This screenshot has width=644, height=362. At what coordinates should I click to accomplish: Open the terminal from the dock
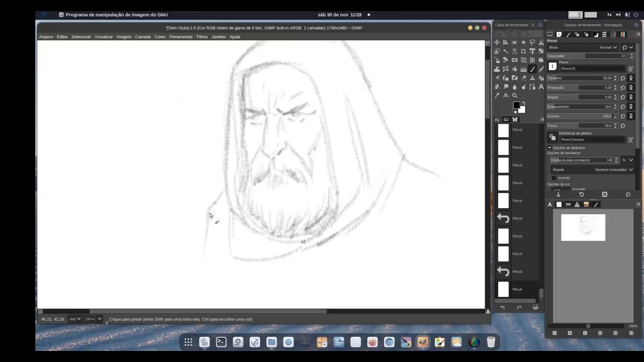point(221,342)
